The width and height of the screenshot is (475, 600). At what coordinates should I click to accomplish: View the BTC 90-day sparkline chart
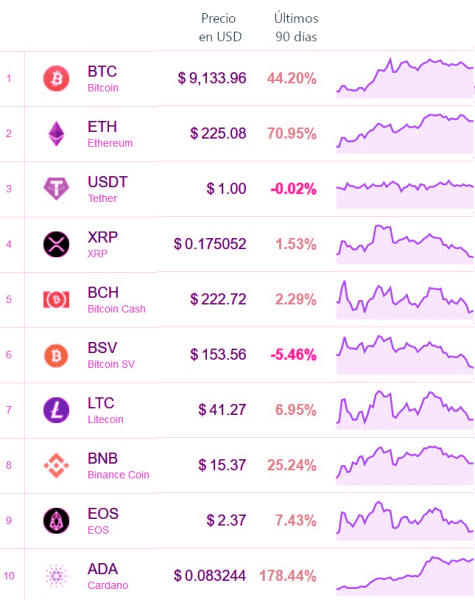[405, 78]
